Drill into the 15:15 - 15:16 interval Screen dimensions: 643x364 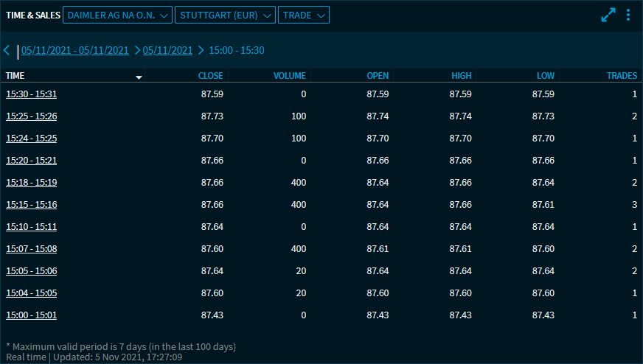coord(32,205)
